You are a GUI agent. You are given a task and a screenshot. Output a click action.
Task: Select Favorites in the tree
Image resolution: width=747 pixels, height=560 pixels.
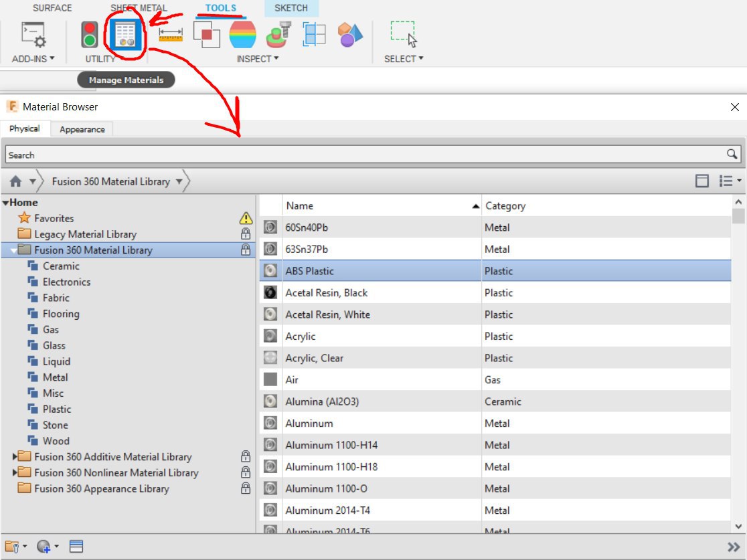pyautogui.click(x=54, y=218)
